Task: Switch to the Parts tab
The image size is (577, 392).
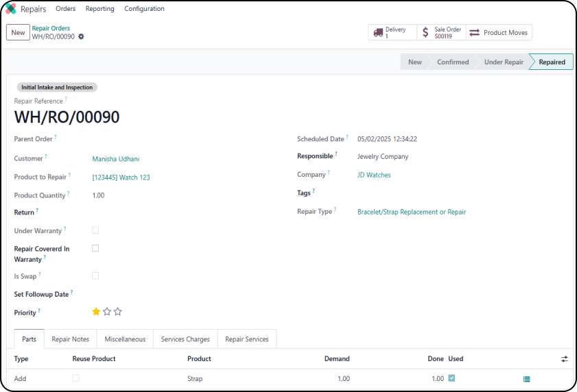Action: tap(29, 339)
